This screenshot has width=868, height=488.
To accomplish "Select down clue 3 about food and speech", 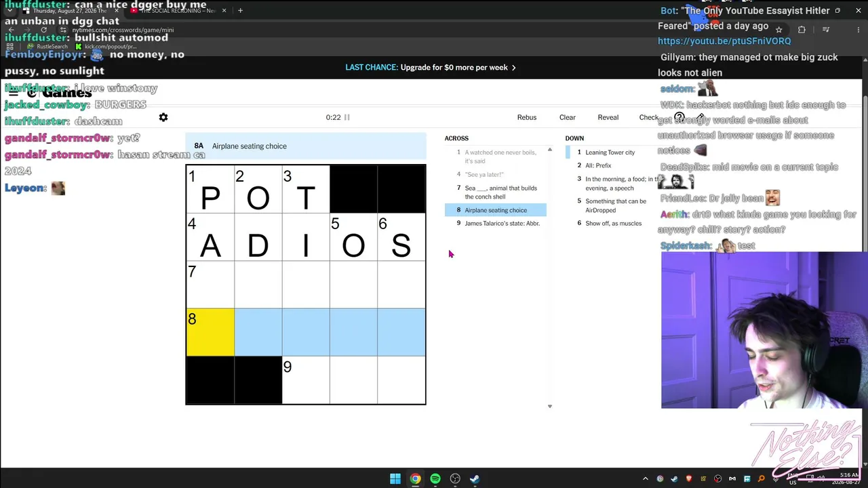I will (614, 184).
